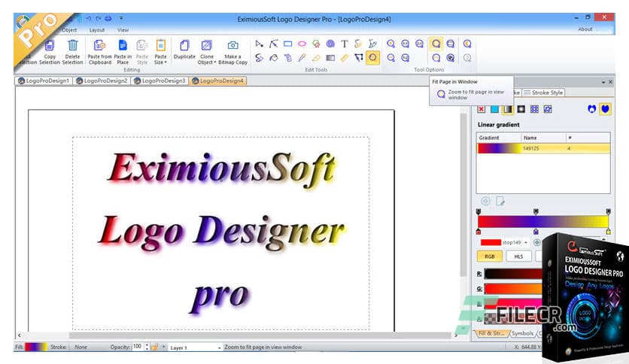Click the add gradient stop plus icon
This screenshot has width=629, height=364.
pyautogui.click(x=485, y=201)
